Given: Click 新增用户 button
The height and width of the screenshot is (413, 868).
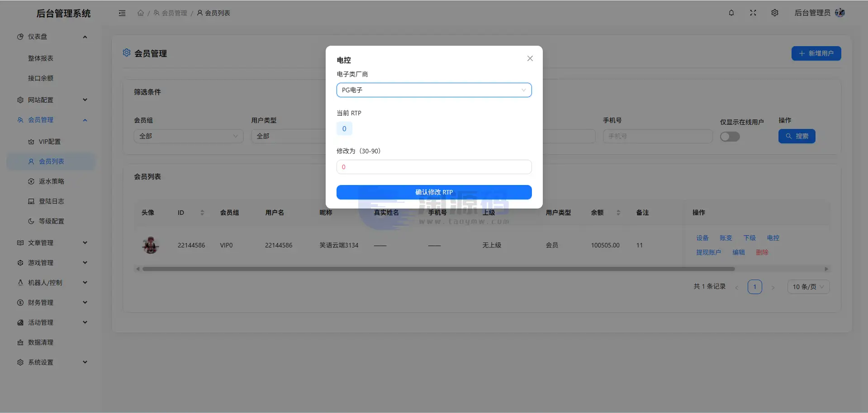Looking at the screenshot, I should click(816, 53).
